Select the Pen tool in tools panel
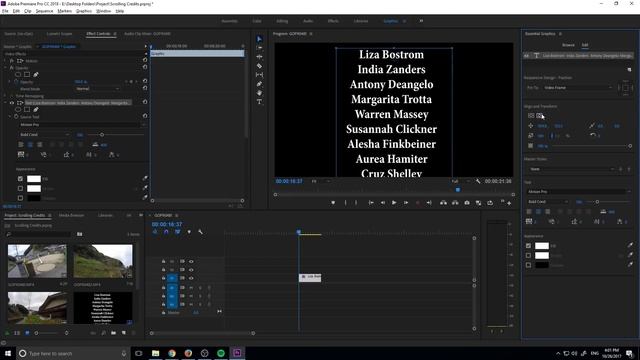Screen dimensions: 640x360 (259, 84)
